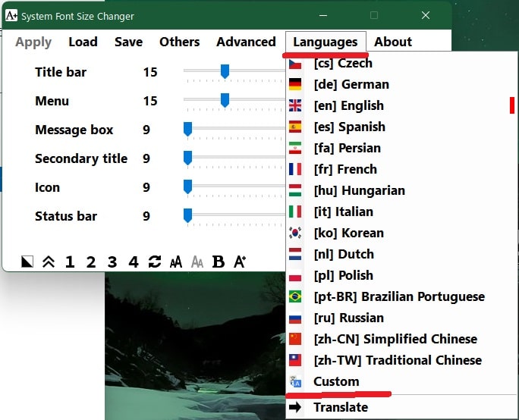Select preset 3 in bottom toolbar
Image resolution: width=519 pixels, height=420 pixels.
[x=112, y=262]
